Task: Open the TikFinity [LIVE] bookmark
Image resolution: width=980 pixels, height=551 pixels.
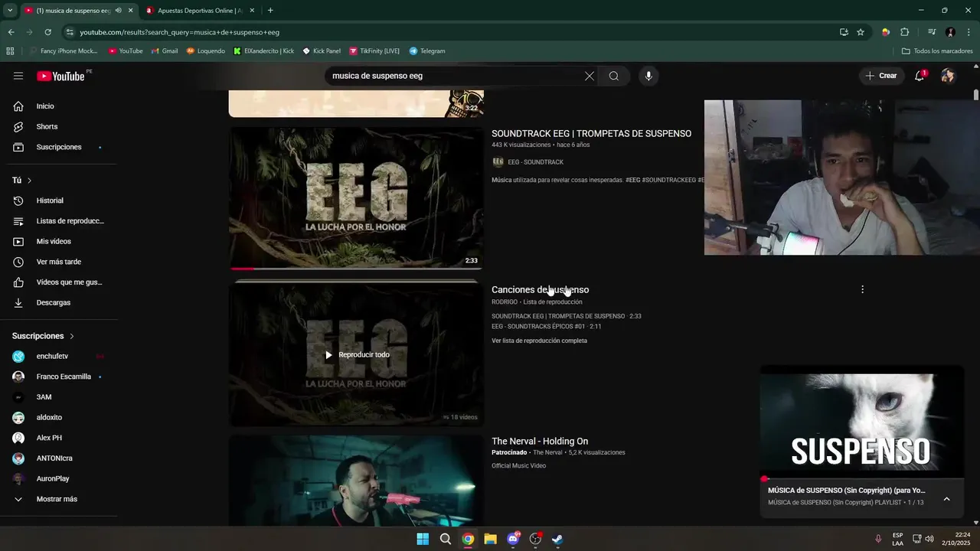Action: tap(374, 51)
